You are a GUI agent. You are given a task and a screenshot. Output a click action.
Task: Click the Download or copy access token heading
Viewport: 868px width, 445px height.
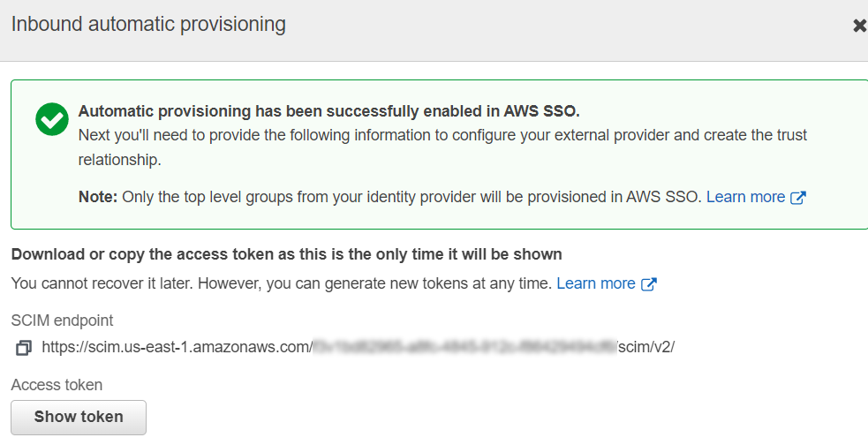point(286,254)
